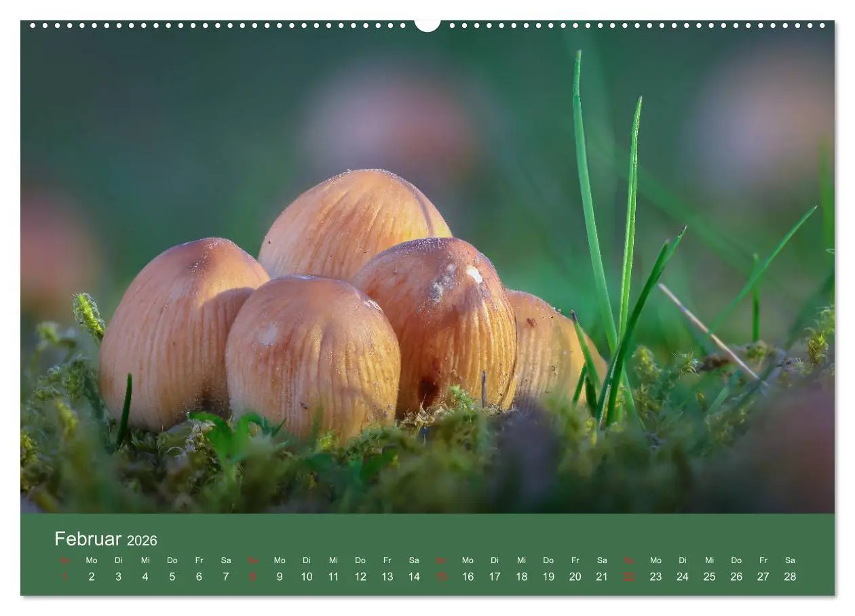Viewport: 855px width, 616px height.
Task: Click the red Sunday date 22
Action: click(x=629, y=577)
